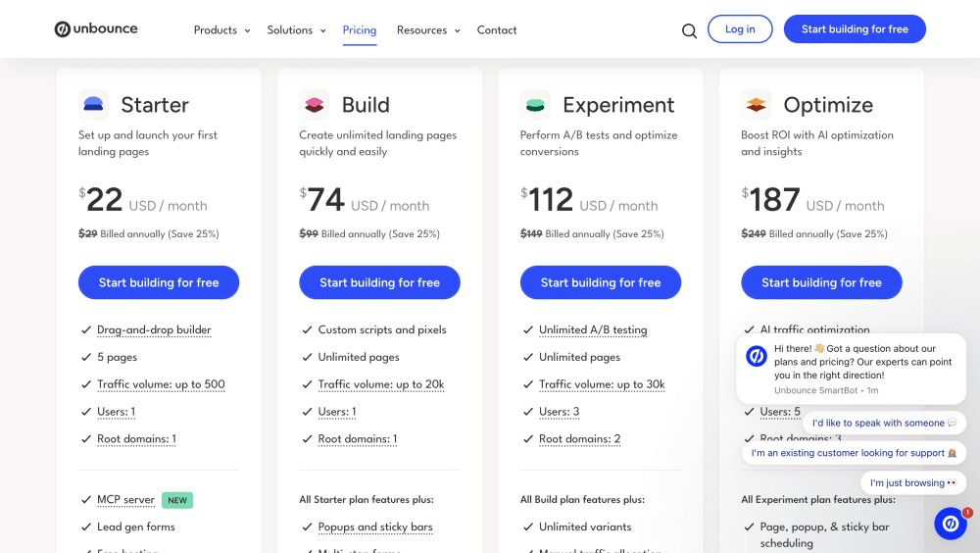Click "Users: 1" in Starter plan
Image resolution: width=980 pixels, height=553 pixels.
117,412
